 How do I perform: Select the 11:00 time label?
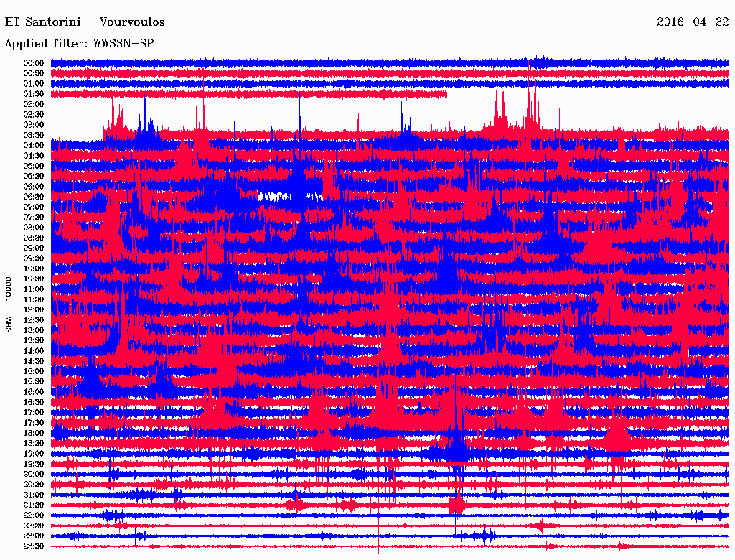(x=34, y=289)
